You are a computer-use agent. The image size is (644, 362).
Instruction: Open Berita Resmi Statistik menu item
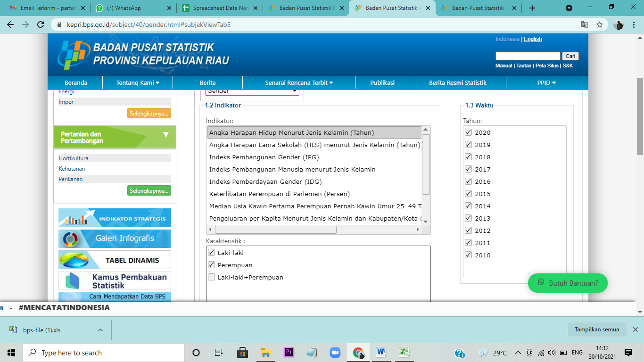[x=457, y=82]
